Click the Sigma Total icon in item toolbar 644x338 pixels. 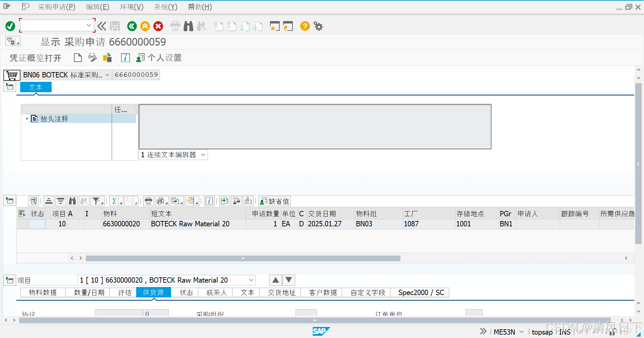pyautogui.click(x=116, y=201)
